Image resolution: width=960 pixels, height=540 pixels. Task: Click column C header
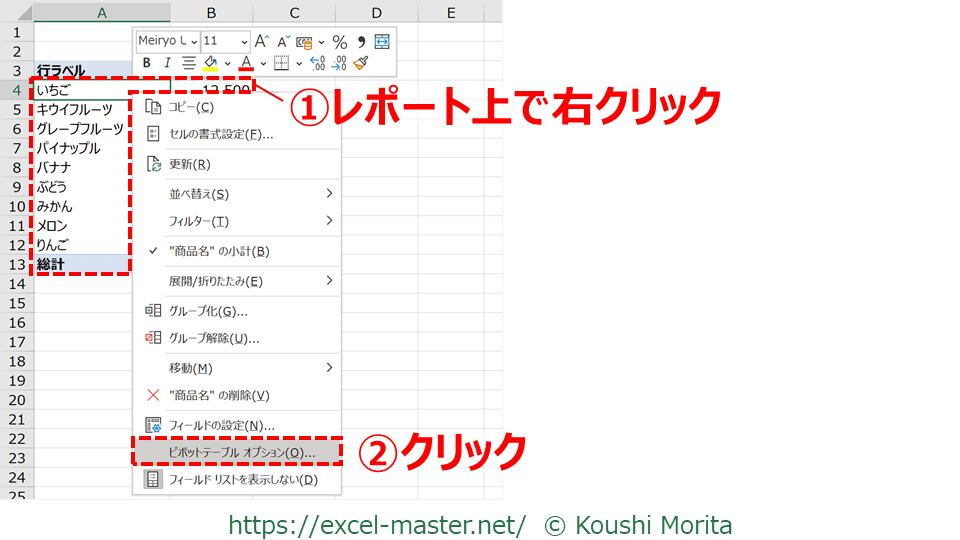click(x=294, y=12)
